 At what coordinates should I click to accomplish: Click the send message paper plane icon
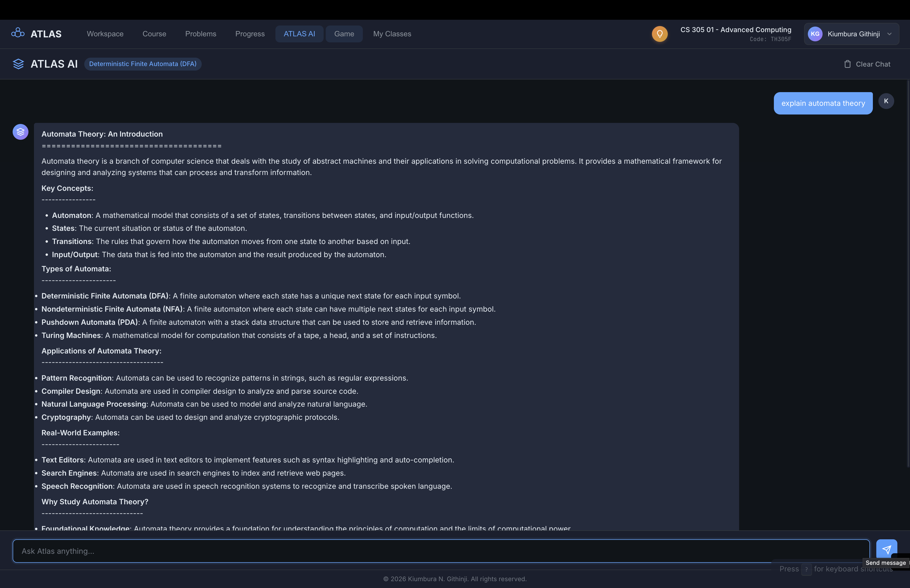click(887, 549)
